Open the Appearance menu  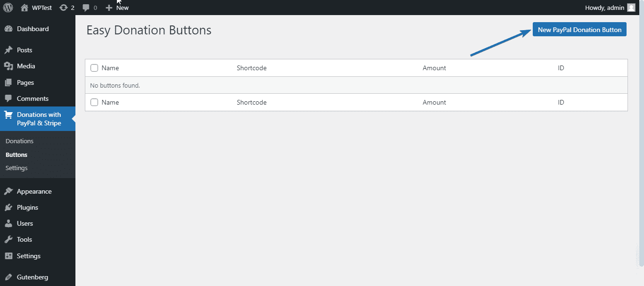[x=38, y=191]
